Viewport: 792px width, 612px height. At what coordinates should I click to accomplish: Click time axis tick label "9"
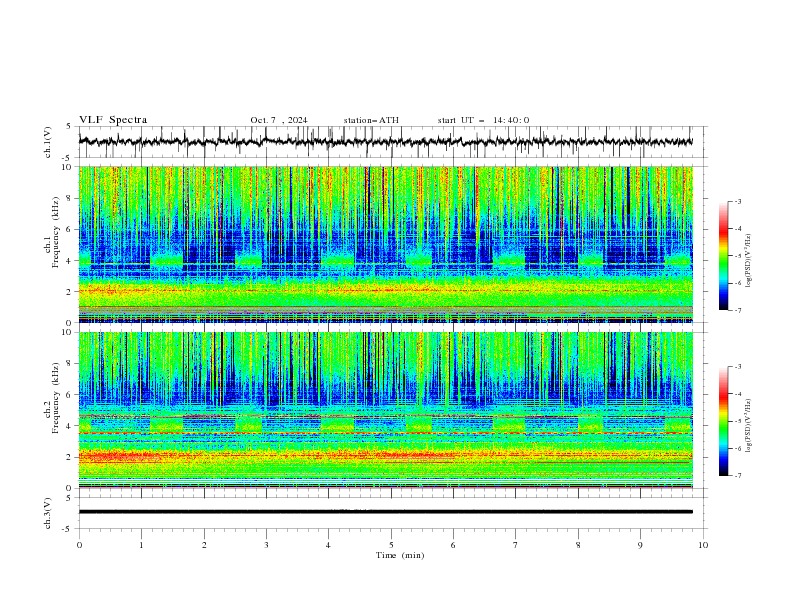click(x=640, y=545)
